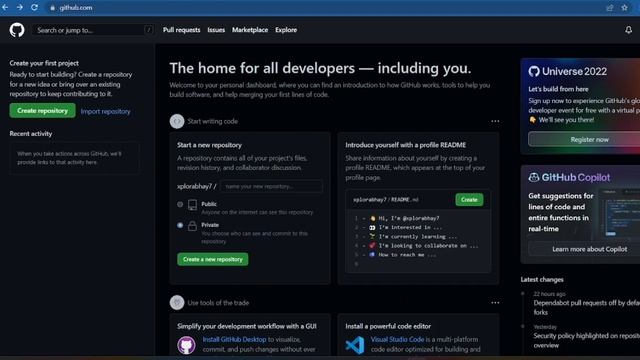Open the Start writing code options menu
The height and width of the screenshot is (360, 640).
pyautogui.click(x=495, y=121)
